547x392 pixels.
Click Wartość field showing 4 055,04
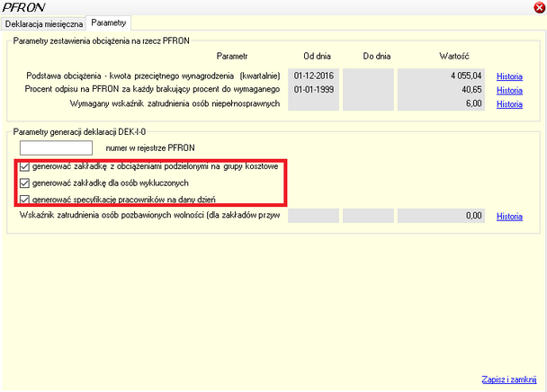click(x=441, y=76)
